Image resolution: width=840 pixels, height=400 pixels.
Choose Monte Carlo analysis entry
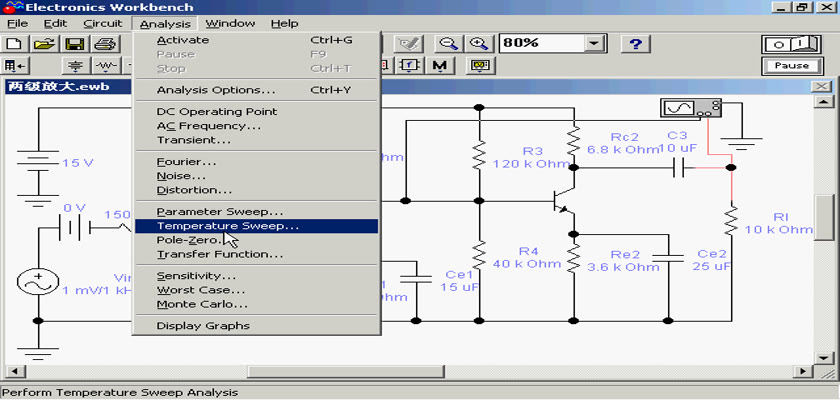coord(257,304)
